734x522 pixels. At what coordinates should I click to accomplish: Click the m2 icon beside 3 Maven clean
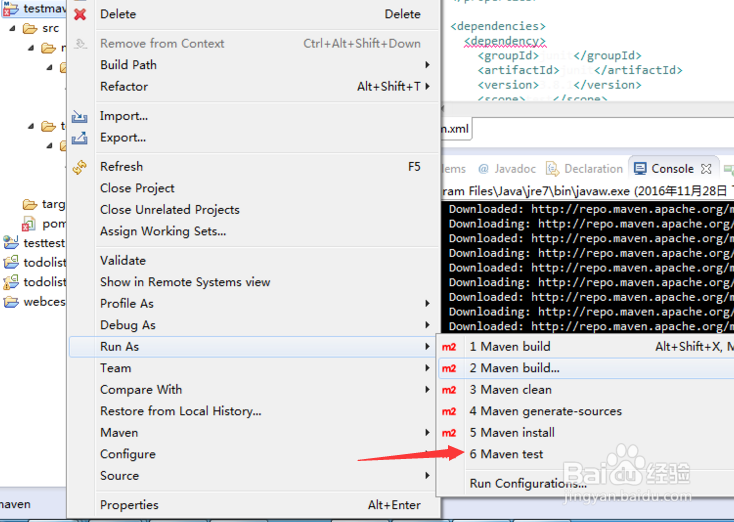coord(449,390)
